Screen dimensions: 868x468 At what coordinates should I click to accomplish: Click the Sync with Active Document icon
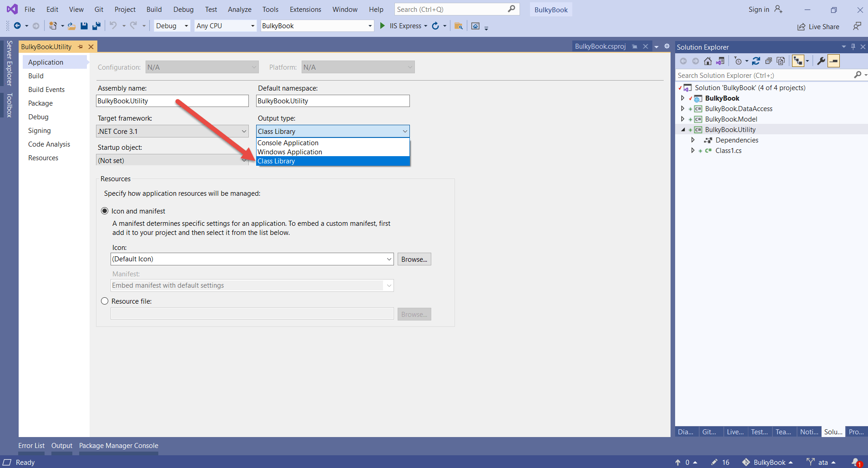coord(756,61)
